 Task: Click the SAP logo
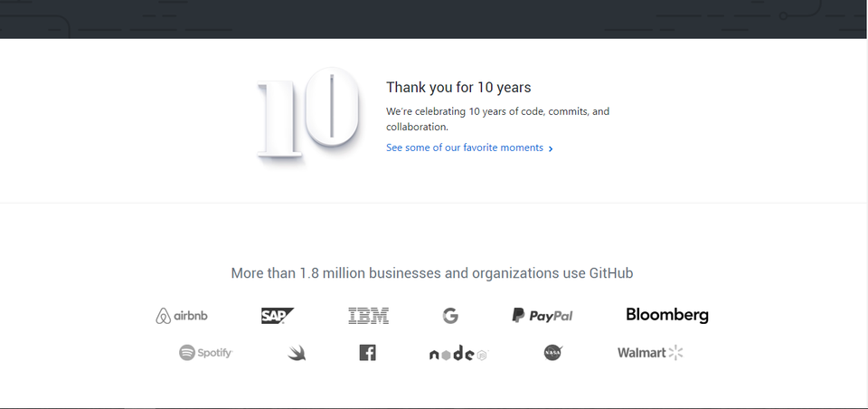[x=277, y=316]
